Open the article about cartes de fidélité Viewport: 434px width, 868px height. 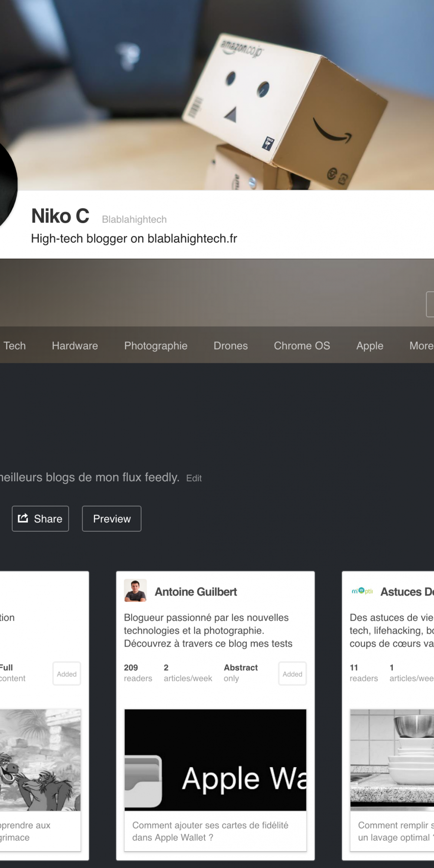point(210,831)
